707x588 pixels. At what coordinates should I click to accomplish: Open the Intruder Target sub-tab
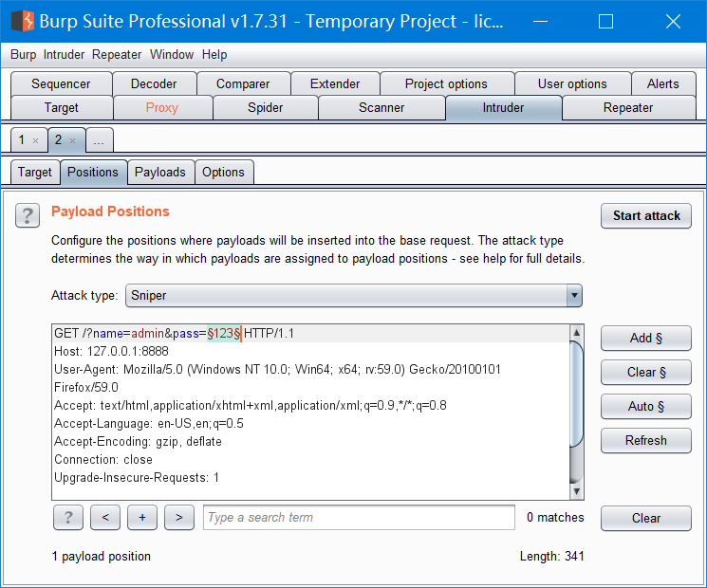tap(35, 172)
